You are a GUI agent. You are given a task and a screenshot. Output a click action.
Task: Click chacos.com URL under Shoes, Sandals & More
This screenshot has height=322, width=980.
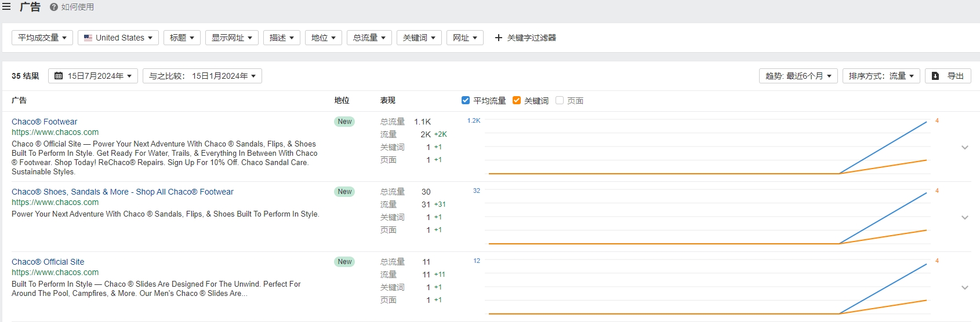coord(55,202)
